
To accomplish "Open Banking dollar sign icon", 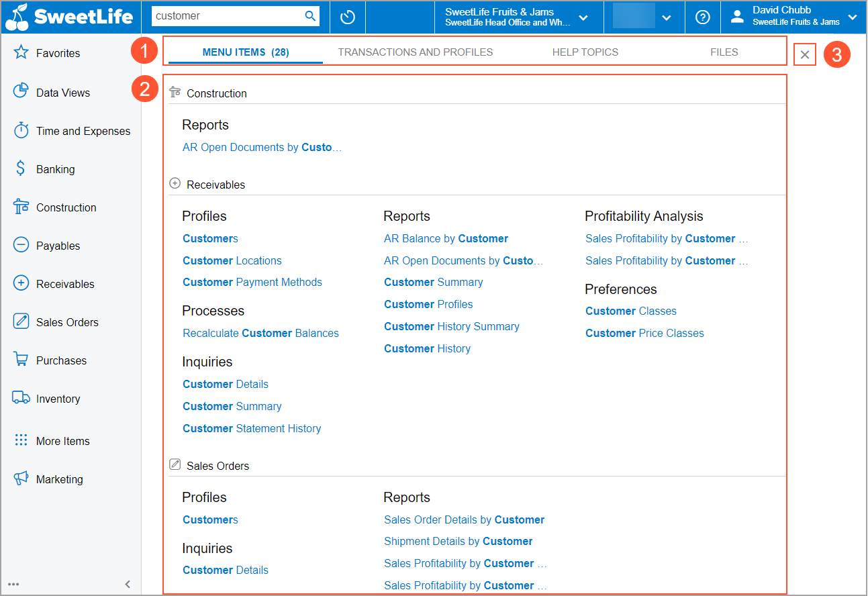I will [x=21, y=169].
